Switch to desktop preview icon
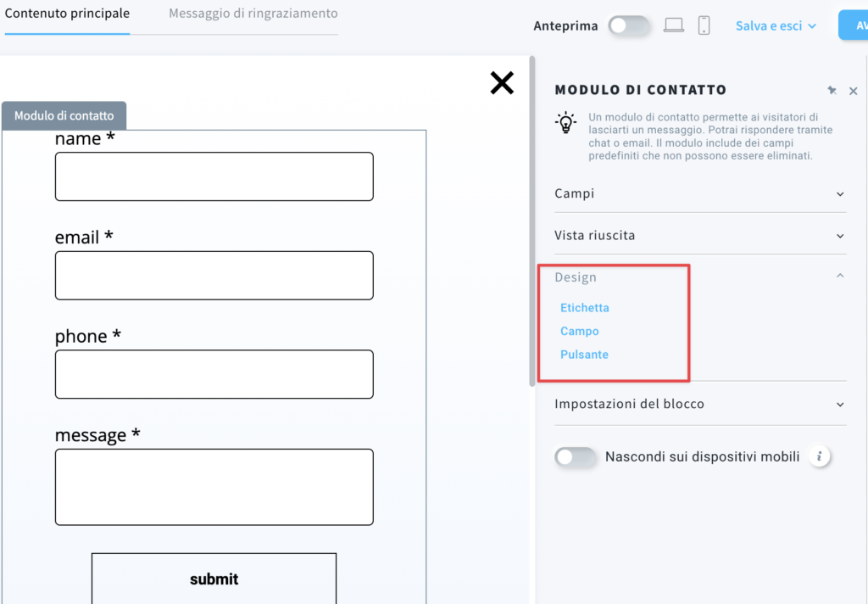868x604 pixels. tap(674, 25)
